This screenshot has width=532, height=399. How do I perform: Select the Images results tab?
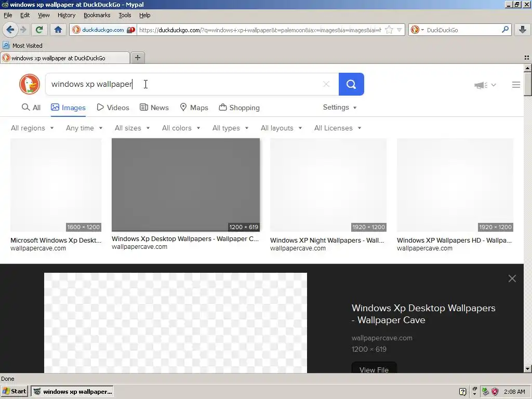pos(68,108)
